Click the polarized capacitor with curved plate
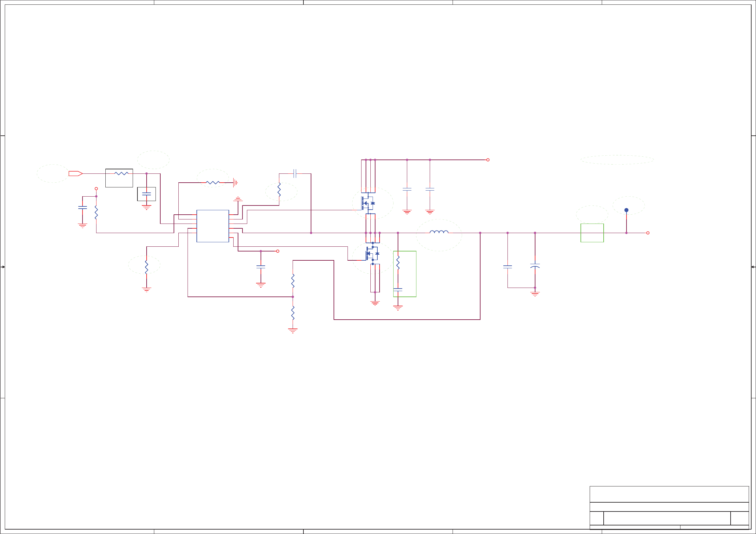 (x=535, y=265)
